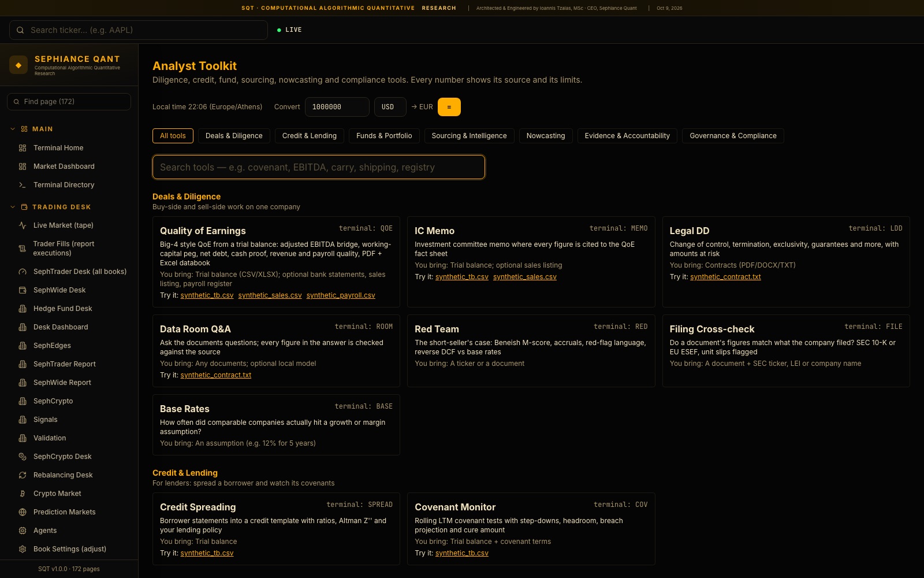
Task: Click the Rebalancing Desk refresh icon
Action: click(x=23, y=475)
